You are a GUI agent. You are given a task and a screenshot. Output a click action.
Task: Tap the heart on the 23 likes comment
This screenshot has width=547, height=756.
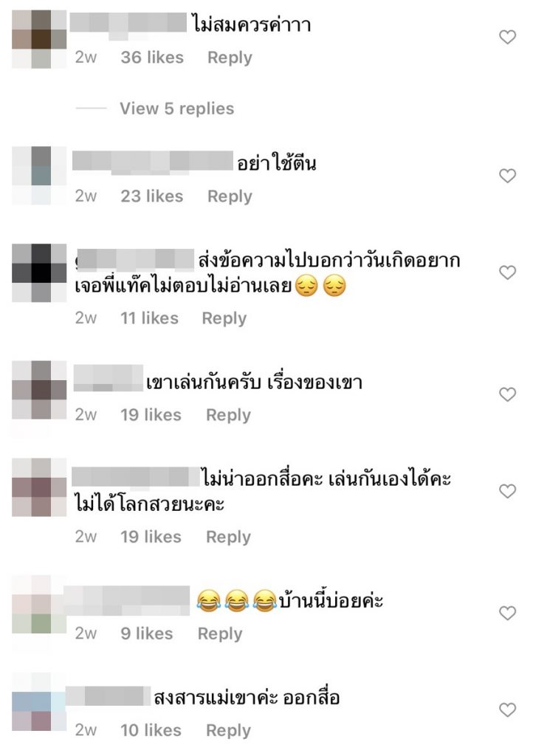coord(507,176)
